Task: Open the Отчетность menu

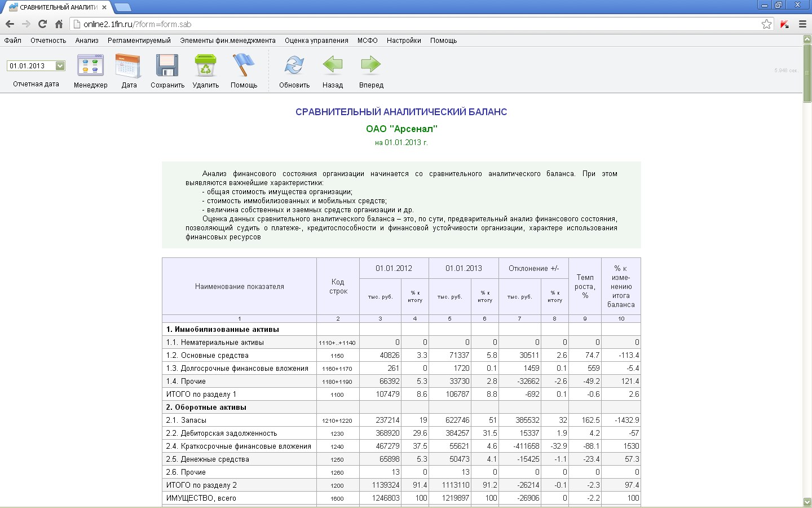Action: 48,41
